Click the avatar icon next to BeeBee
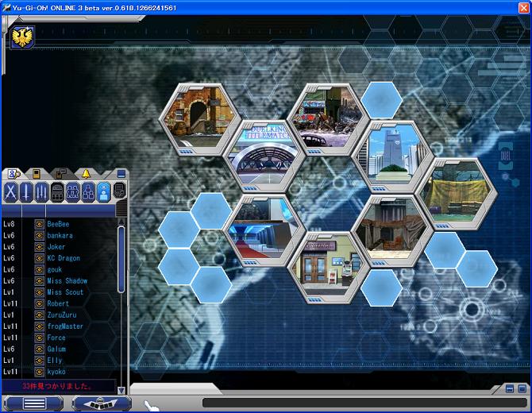The height and width of the screenshot is (413, 532). pos(40,224)
